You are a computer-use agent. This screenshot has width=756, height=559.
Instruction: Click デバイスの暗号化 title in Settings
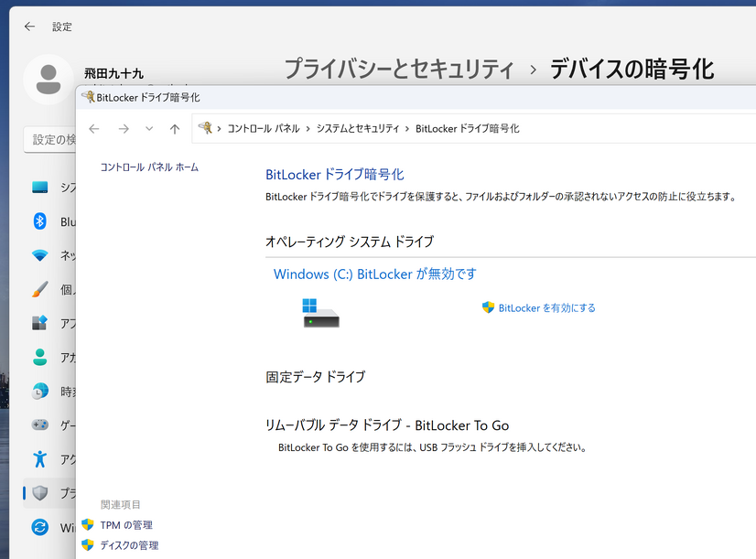tap(632, 69)
